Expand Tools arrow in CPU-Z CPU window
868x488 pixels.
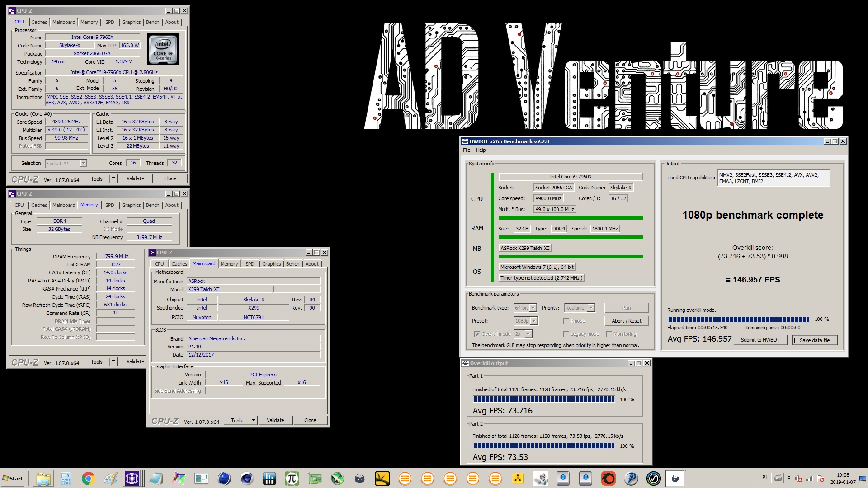(x=113, y=178)
